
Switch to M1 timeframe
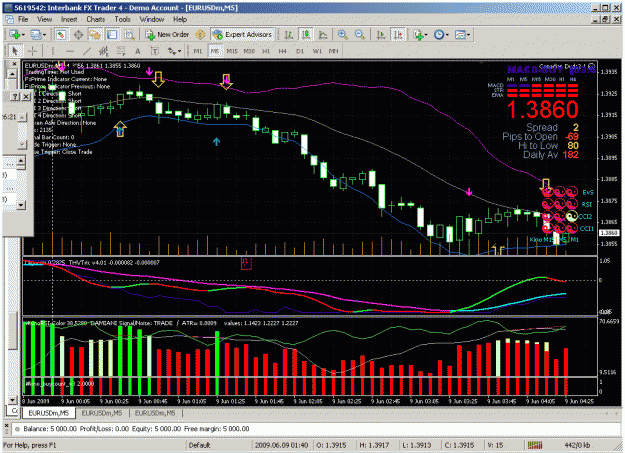pyautogui.click(x=198, y=51)
